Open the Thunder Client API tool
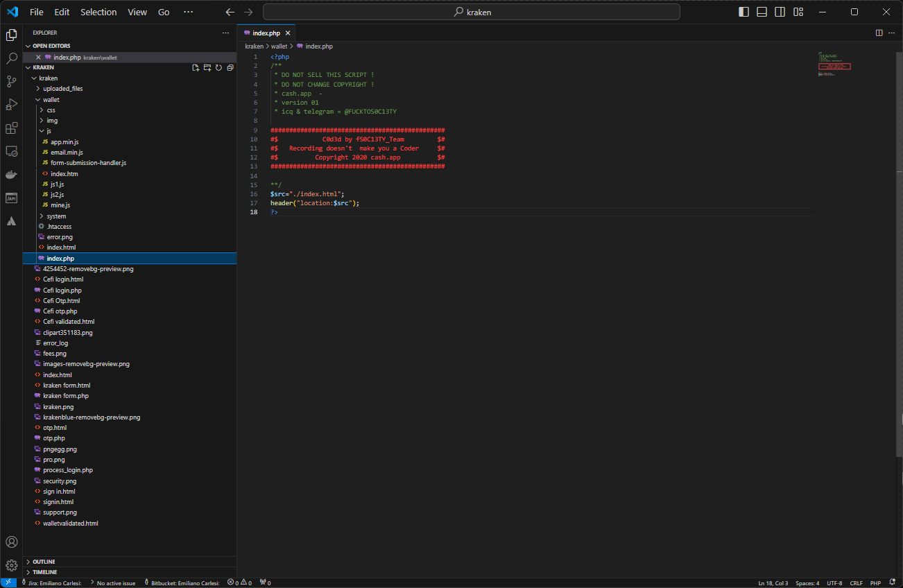Image resolution: width=903 pixels, height=588 pixels. click(11, 198)
